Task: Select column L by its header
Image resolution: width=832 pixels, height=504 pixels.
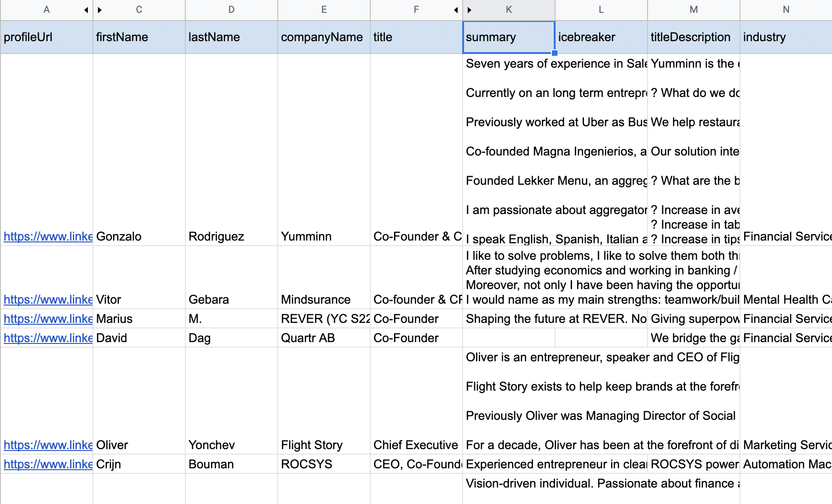Action: coord(601,10)
